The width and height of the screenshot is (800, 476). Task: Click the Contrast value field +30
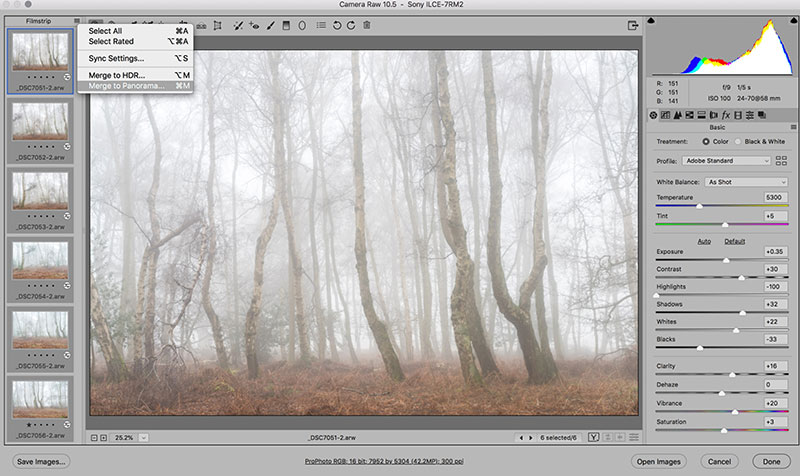(x=776, y=269)
